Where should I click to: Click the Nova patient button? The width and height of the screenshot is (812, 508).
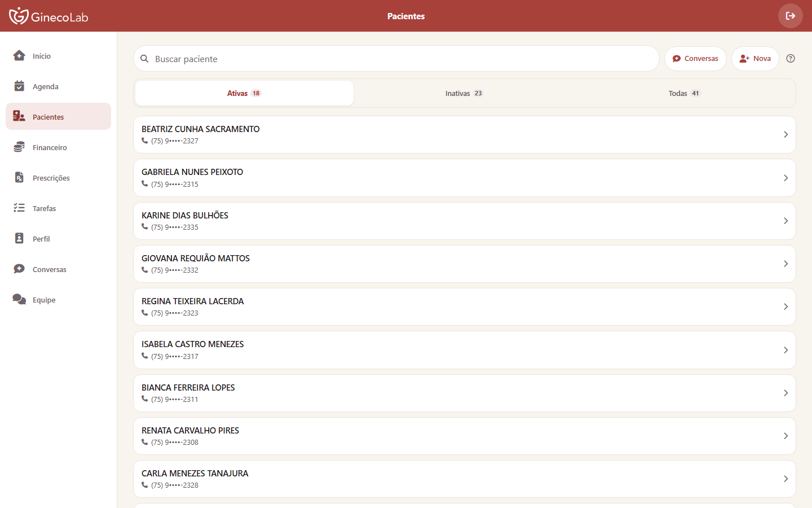click(755, 58)
